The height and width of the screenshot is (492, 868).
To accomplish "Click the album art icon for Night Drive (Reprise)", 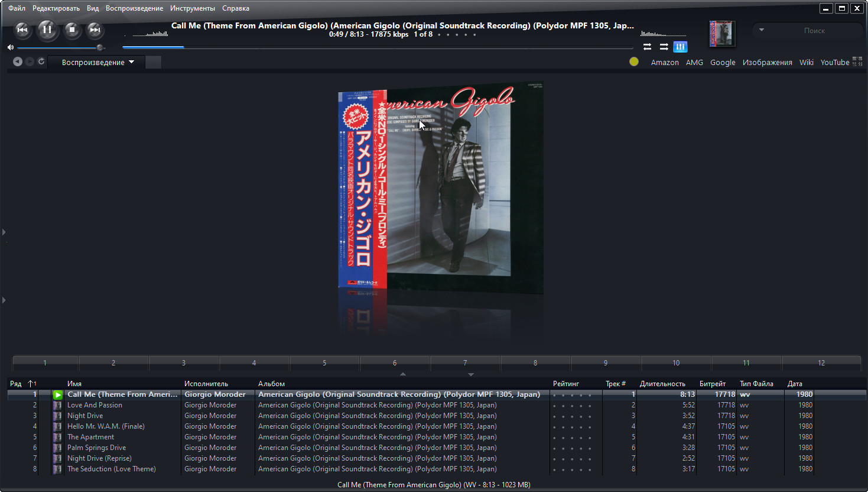I will 57,458.
